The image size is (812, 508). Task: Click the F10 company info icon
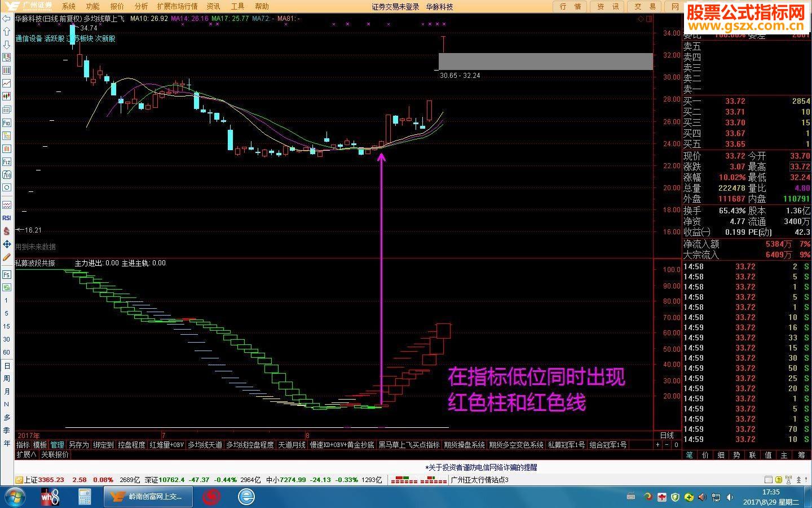pos(7,122)
